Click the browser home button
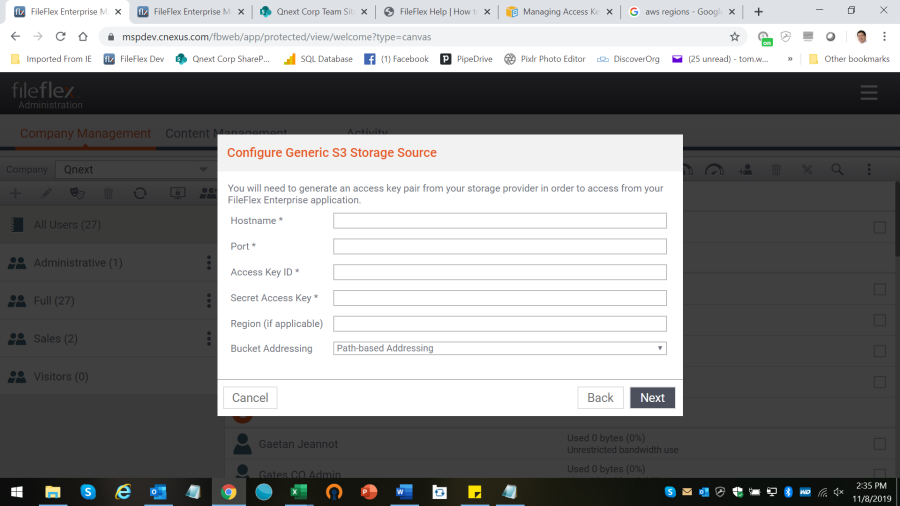900x506 pixels. point(83,37)
